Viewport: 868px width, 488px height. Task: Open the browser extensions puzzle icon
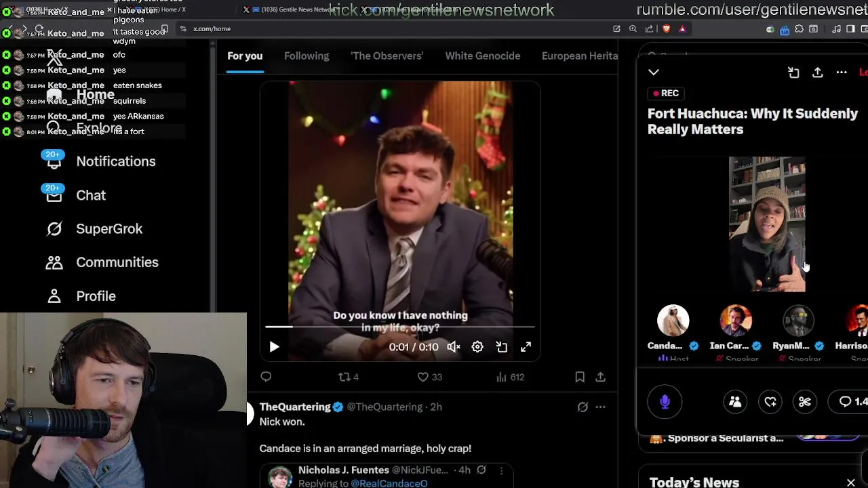[x=799, y=28]
